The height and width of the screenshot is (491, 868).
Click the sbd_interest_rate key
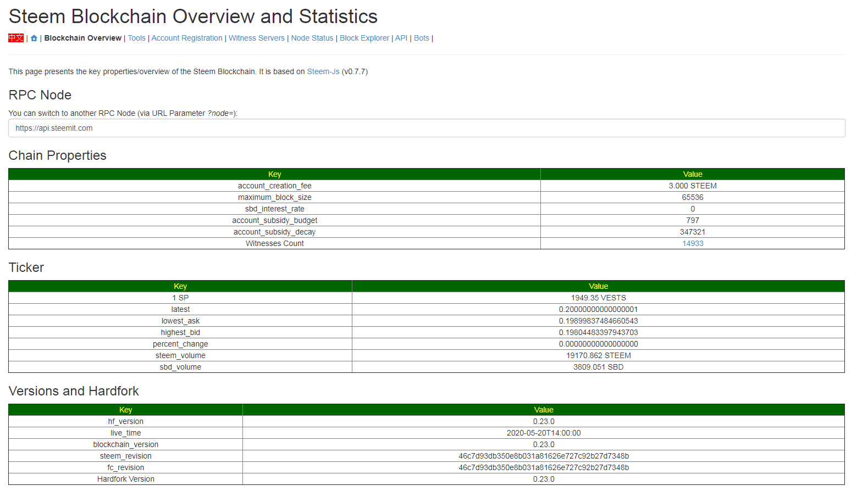(x=275, y=209)
